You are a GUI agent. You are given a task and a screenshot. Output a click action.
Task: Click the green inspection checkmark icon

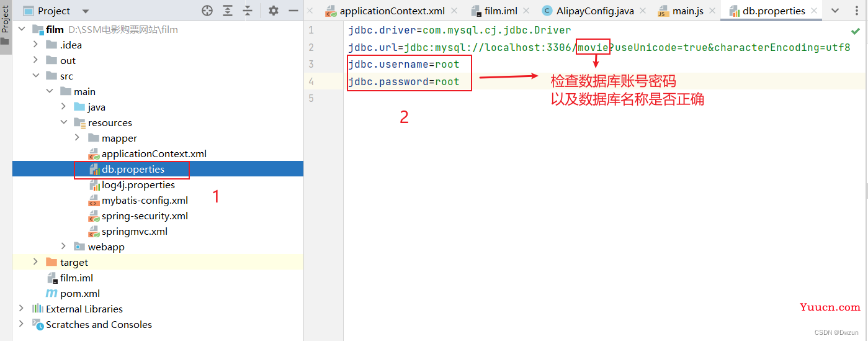coord(856,30)
